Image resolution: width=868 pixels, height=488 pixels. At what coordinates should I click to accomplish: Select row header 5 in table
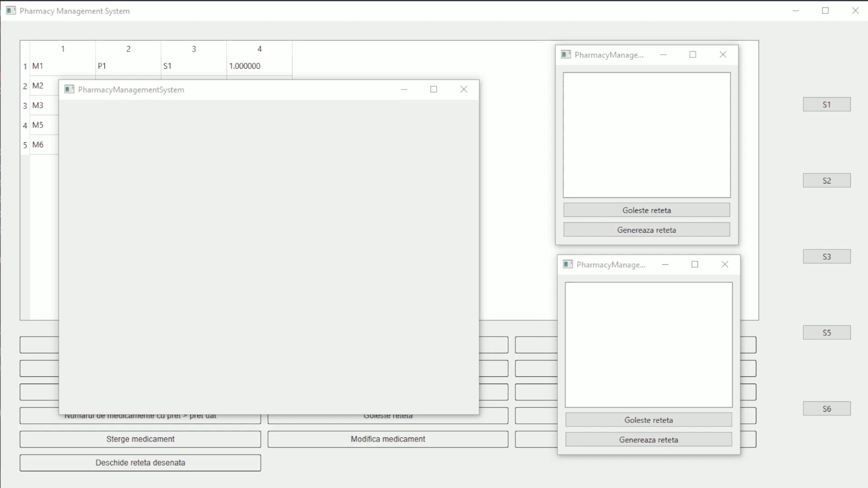[25, 145]
